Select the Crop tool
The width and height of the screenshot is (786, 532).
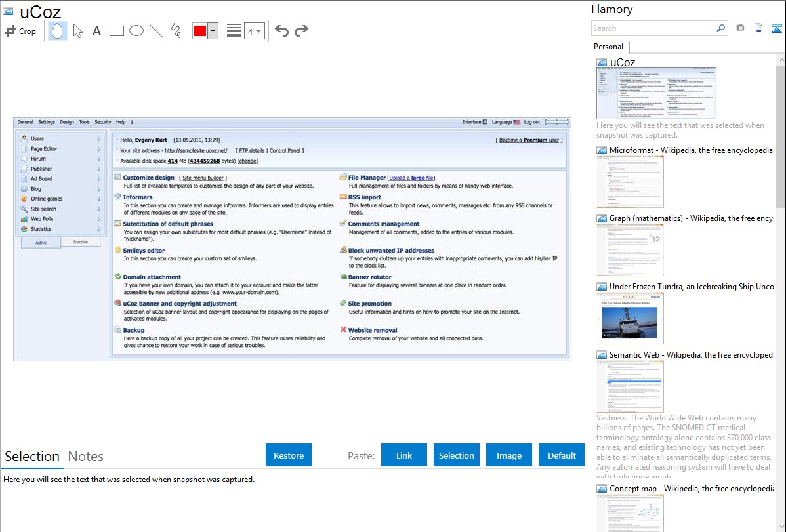20,31
